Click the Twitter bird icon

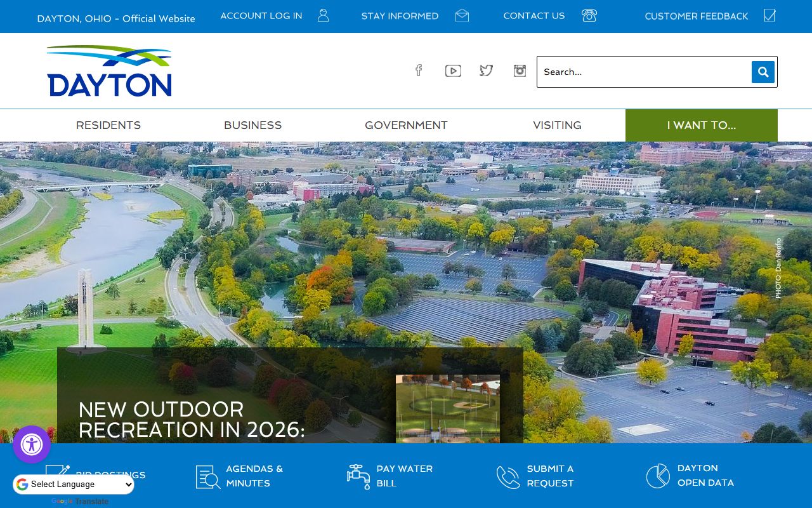click(x=486, y=70)
